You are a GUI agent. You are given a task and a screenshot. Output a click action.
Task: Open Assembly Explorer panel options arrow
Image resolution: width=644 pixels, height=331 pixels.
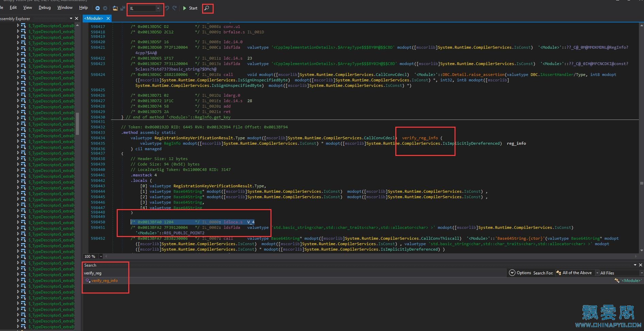click(x=71, y=18)
